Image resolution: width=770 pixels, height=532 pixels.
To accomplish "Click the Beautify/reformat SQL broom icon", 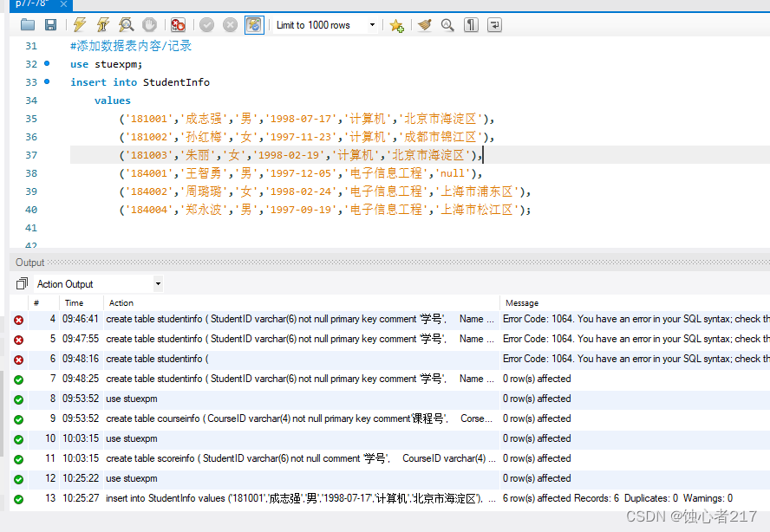I will tap(424, 25).
